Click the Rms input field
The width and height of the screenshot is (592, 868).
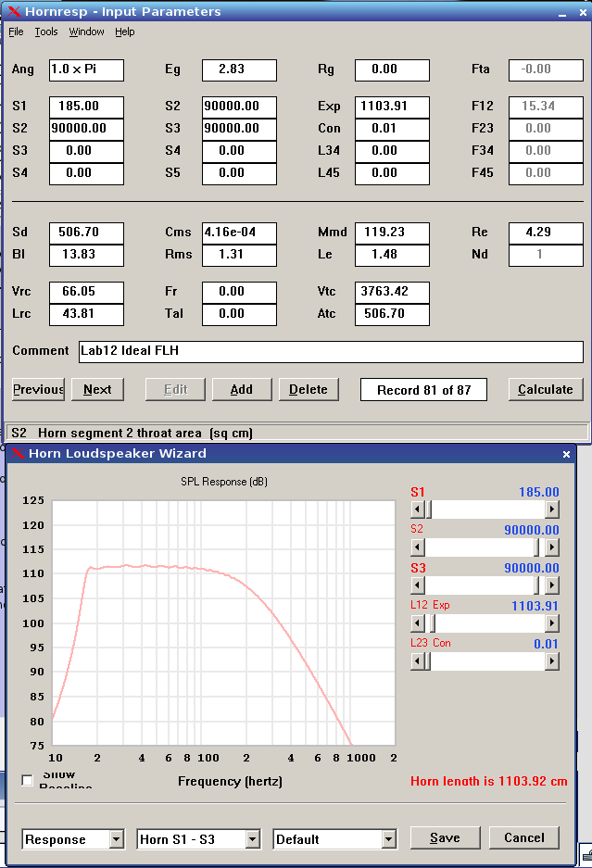tap(239, 255)
